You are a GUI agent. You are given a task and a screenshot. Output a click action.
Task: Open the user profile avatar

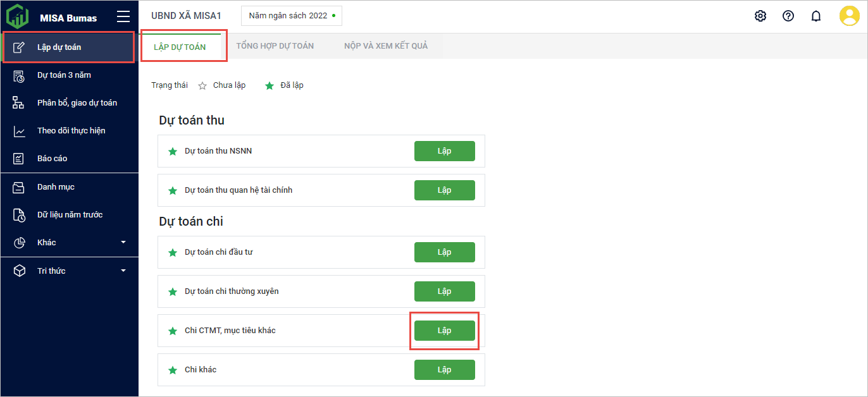coord(849,16)
